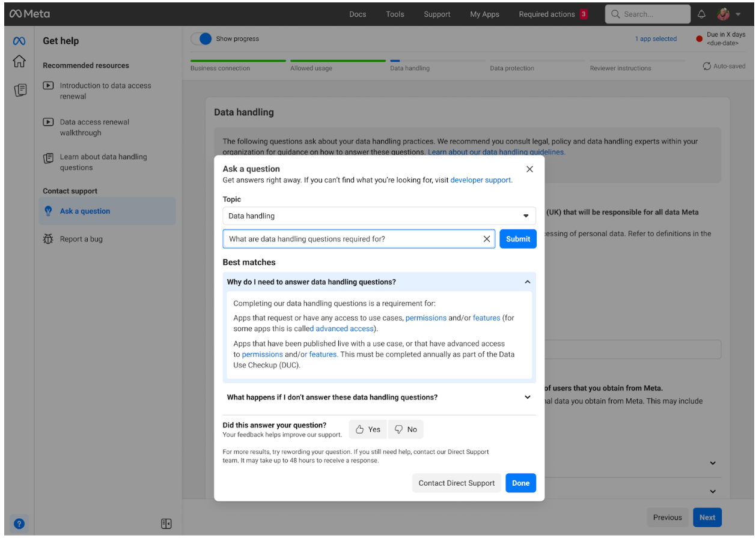Open the notifications bell
Screen dimensions: 756x541
[x=701, y=14]
